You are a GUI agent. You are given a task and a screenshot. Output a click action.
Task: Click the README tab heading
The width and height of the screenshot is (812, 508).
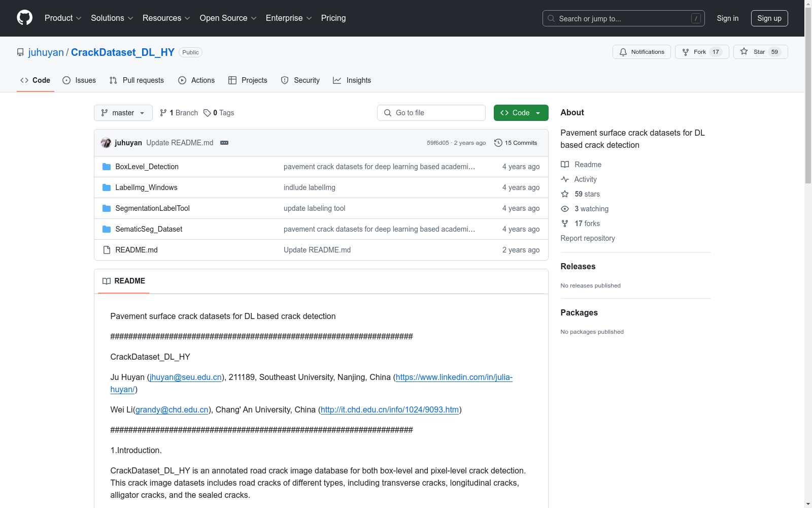124,281
